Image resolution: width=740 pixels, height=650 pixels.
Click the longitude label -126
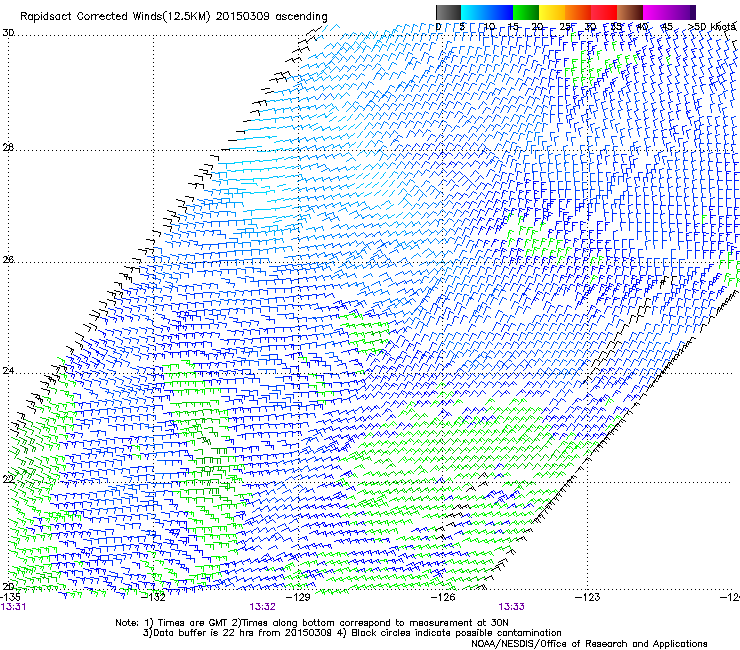[443, 597]
